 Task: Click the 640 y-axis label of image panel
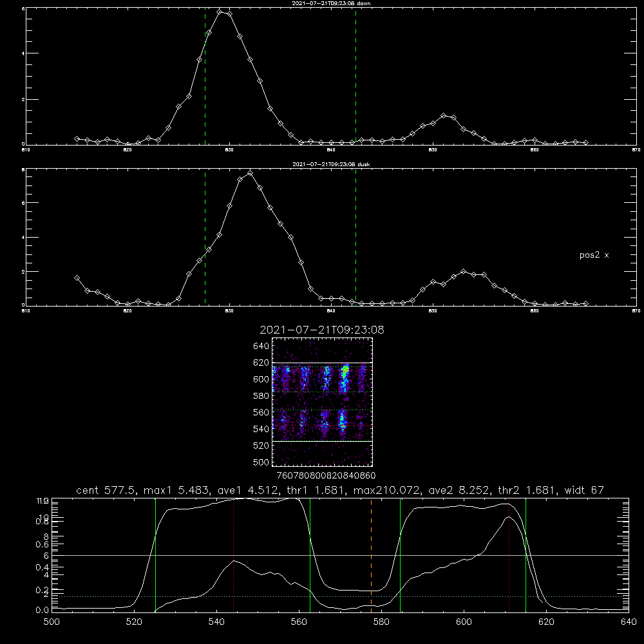pyautogui.click(x=261, y=346)
